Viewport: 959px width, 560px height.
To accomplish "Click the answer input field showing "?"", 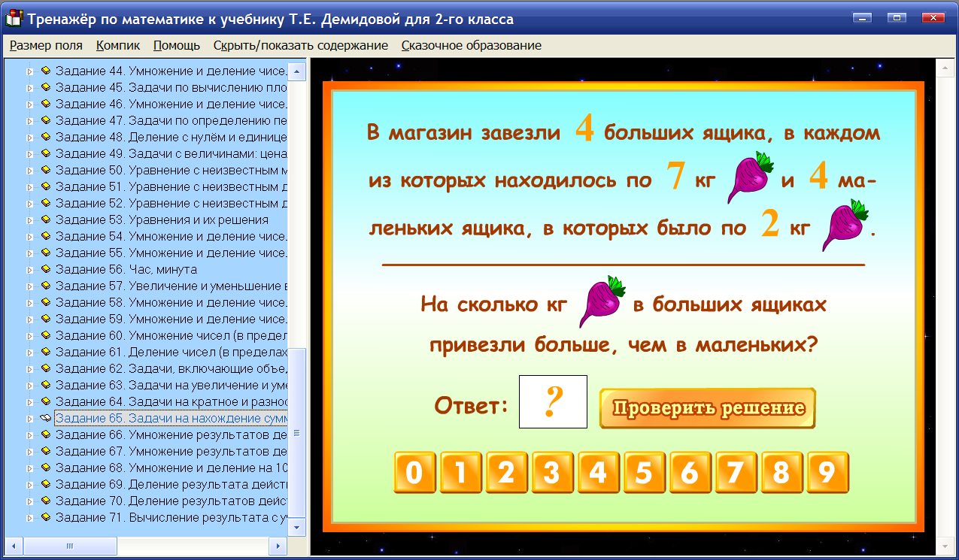I will (x=553, y=401).
